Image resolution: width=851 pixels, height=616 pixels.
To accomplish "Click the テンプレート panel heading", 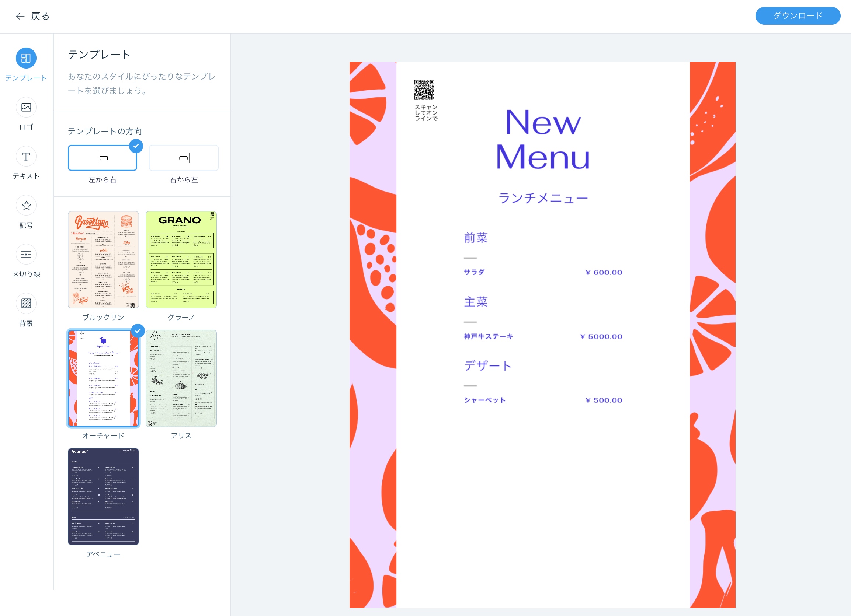I will click(99, 55).
